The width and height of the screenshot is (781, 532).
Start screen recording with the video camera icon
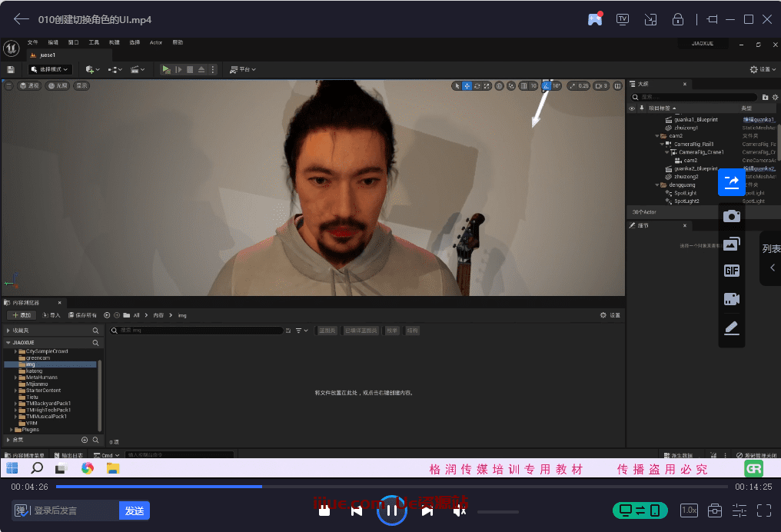[732, 300]
